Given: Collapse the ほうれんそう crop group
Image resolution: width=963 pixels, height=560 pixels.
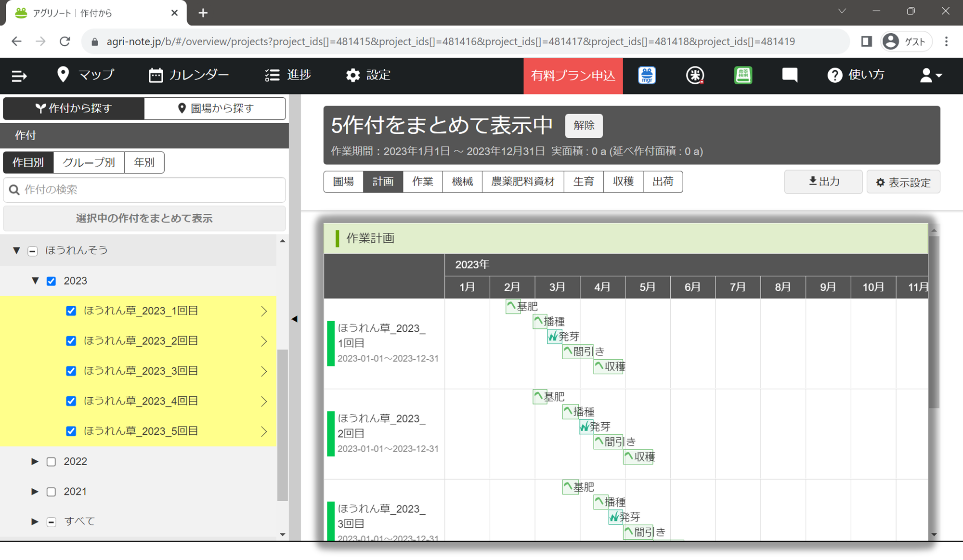Looking at the screenshot, I should [x=16, y=250].
